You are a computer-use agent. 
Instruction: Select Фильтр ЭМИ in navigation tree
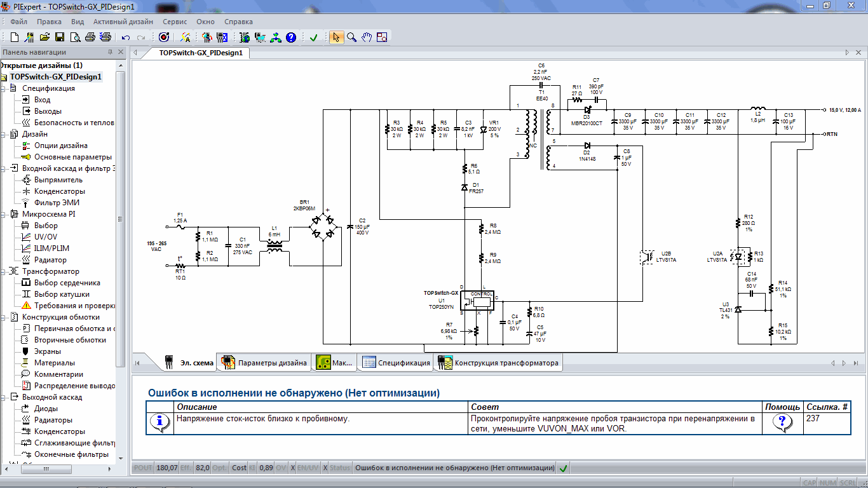[x=57, y=203]
